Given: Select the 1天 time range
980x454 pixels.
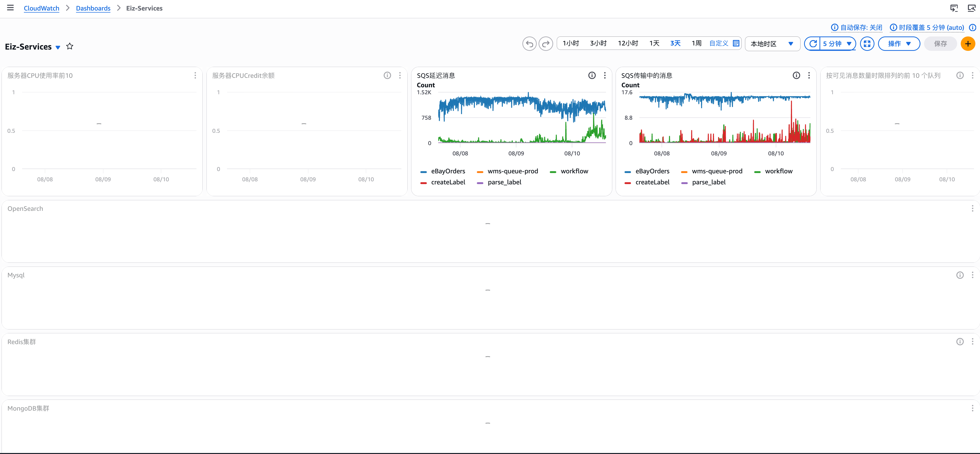Looking at the screenshot, I should pyautogui.click(x=654, y=43).
